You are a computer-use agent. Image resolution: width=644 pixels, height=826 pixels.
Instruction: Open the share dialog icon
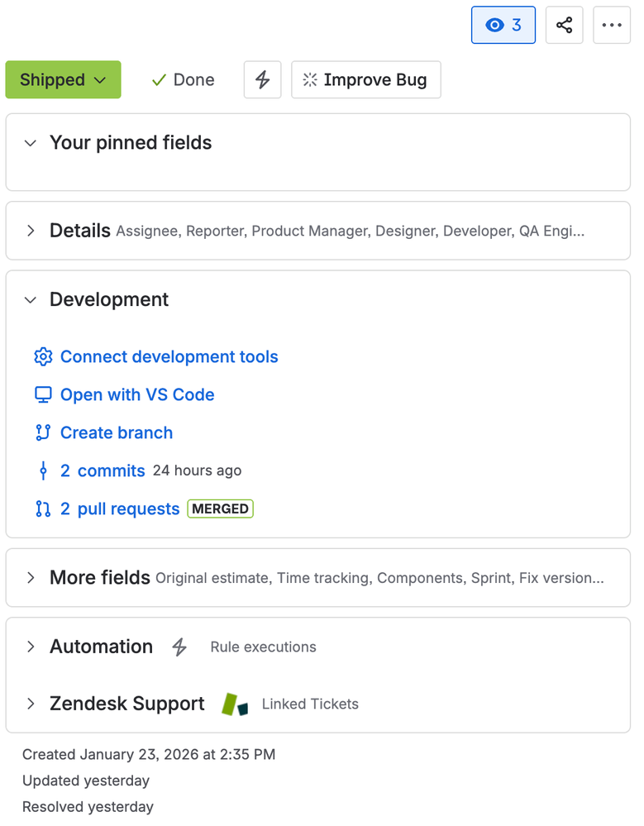click(x=564, y=25)
